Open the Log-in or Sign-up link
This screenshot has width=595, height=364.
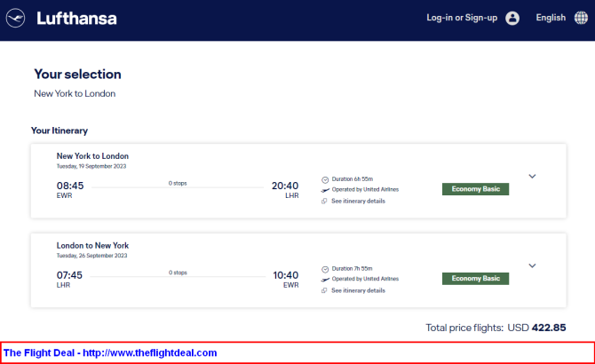pyautogui.click(x=462, y=18)
